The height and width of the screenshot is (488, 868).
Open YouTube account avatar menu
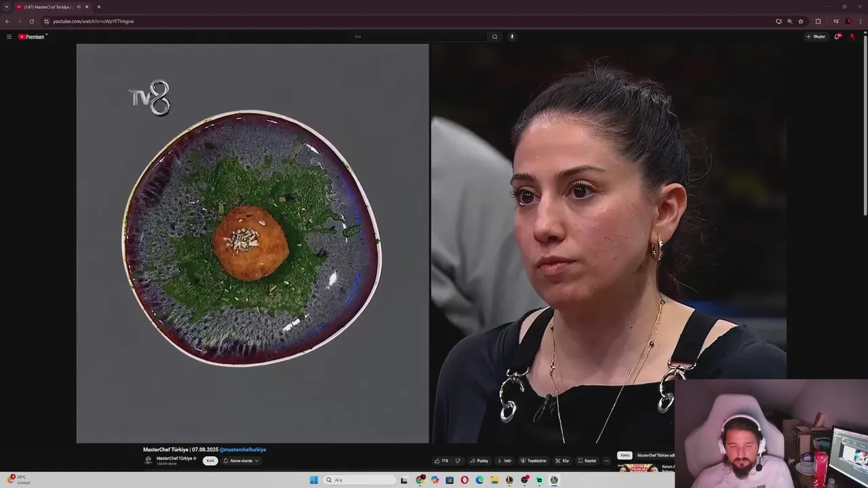(x=852, y=37)
